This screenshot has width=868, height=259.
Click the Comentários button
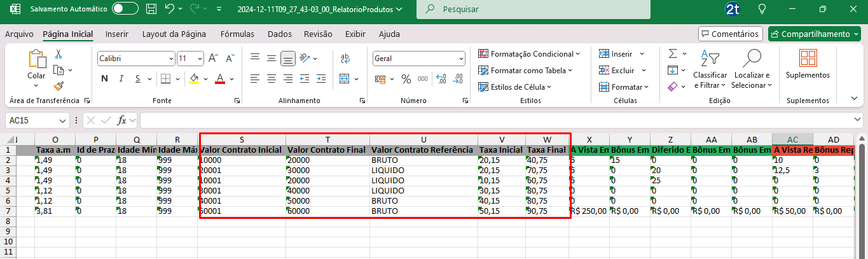pyautogui.click(x=730, y=34)
